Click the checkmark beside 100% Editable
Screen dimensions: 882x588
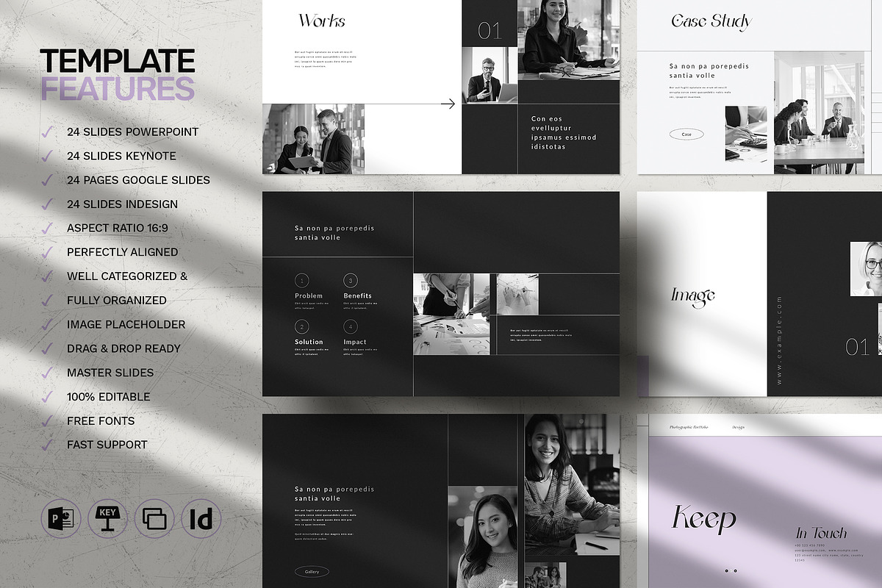tap(48, 397)
